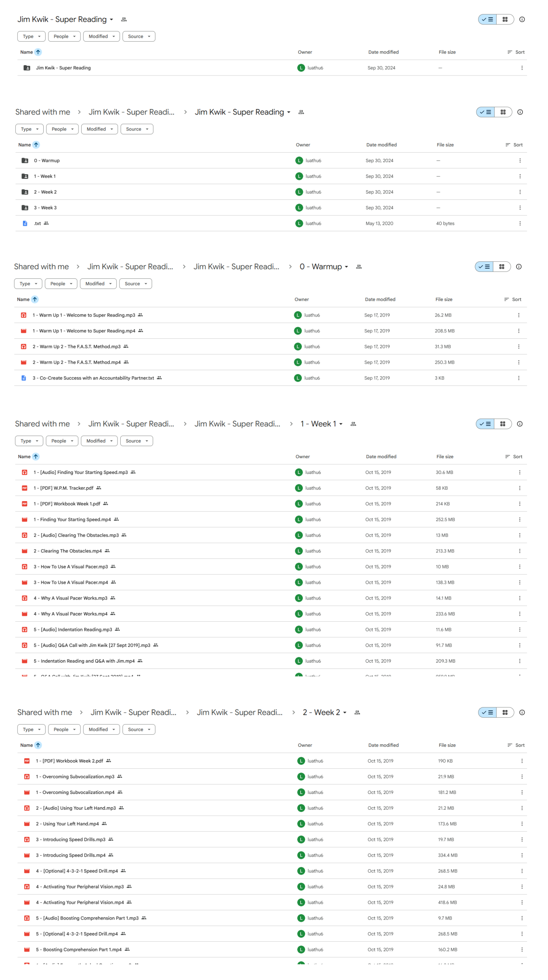Open more actions for 5 - Boosting Comprehension Part 1.mp4
This screenshot has width=548, height=980.
pos(522,949)
